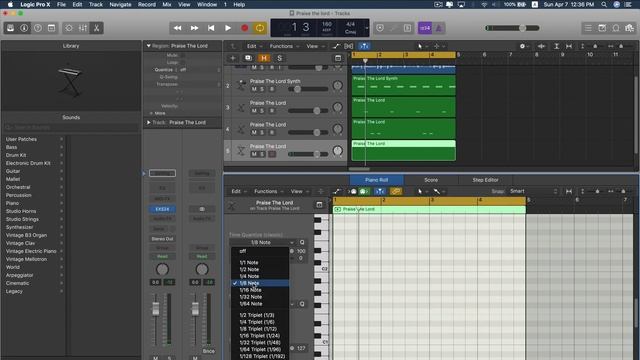The width and height of the screenshot is (640, 360).
Task: Start playback with the Play button
Action: click(228, 28)
